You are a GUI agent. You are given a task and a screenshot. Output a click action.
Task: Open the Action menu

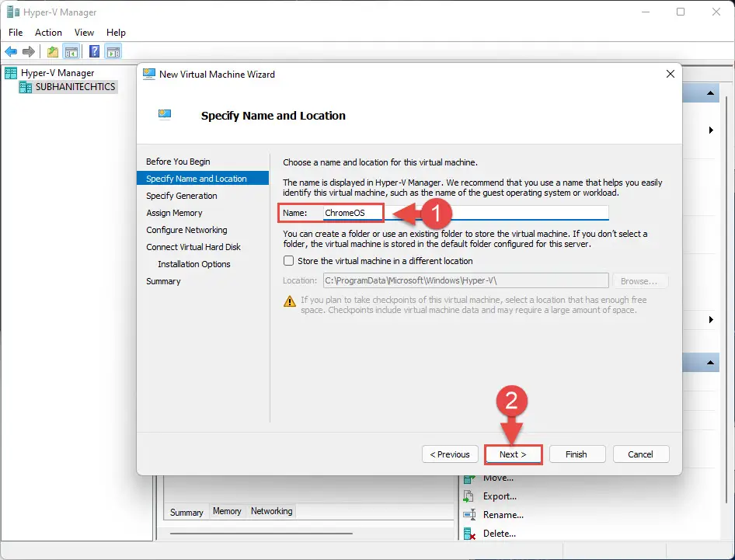click(x=48, y=33)
